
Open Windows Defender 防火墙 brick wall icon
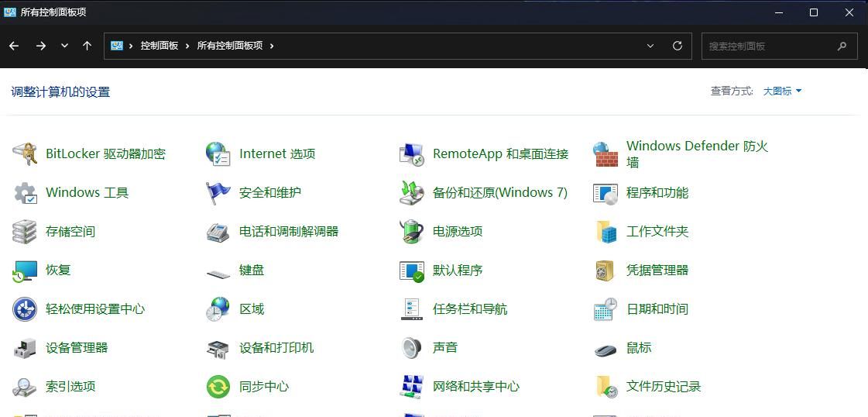(606, 153)
